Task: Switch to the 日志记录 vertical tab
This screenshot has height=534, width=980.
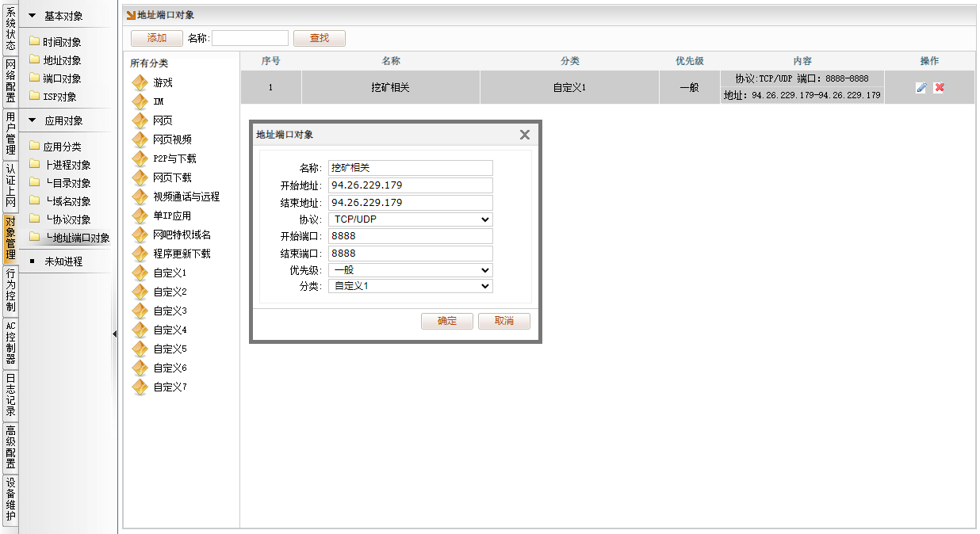Action: [10, 395]
